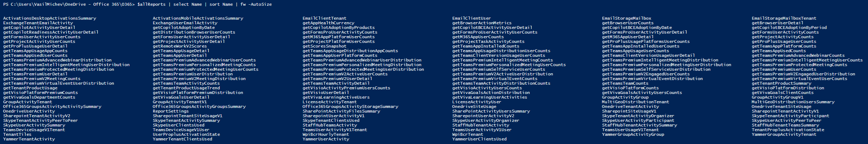
Task: Select the StaffHubTeamsActivity report name
Action: tap(330, 125)
